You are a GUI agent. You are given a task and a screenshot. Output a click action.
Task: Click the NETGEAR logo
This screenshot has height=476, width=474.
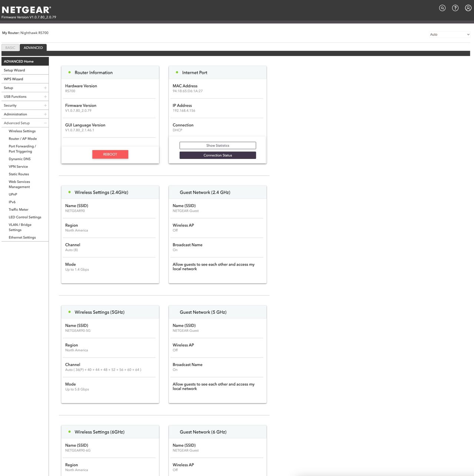[x=26, y=10]
